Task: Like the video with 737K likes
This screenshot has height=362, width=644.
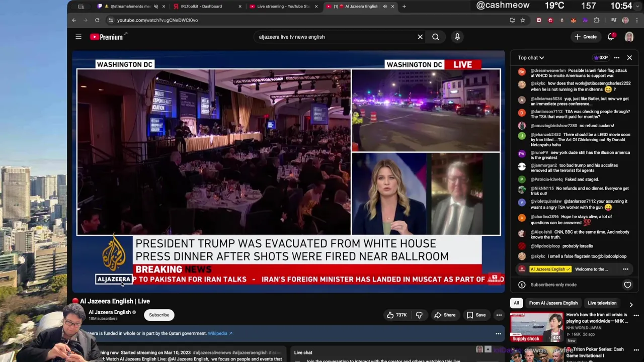Action: point(396,315)
